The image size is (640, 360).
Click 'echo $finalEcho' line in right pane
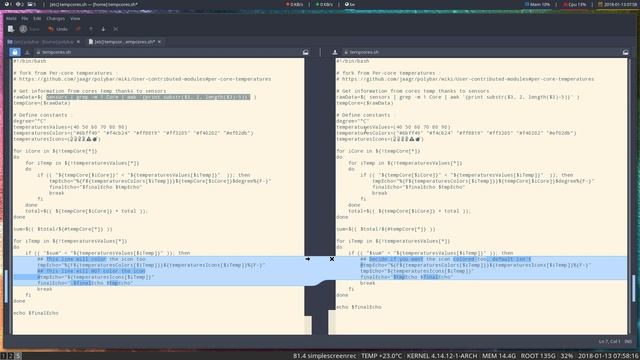pyautogui.click(x=359, y=307)
